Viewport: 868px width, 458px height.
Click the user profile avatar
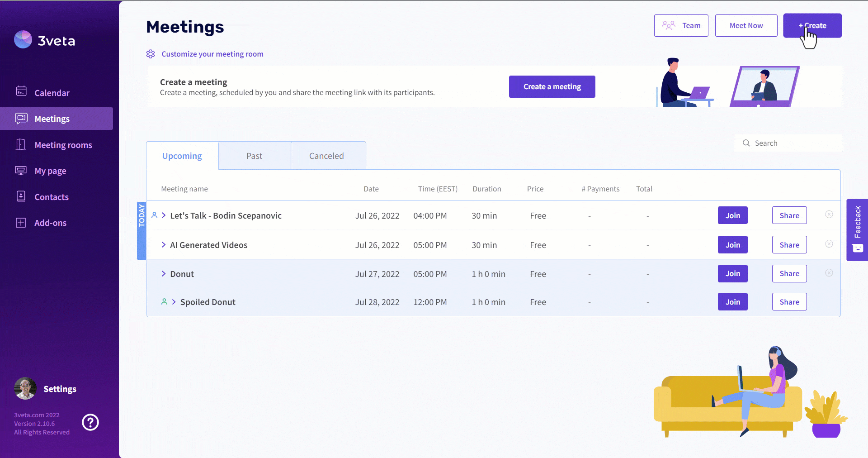click(x=25, y=389)
